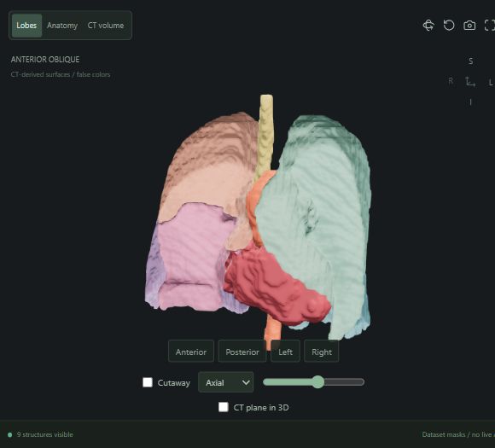Select the CT volume tab

point(106,26)
